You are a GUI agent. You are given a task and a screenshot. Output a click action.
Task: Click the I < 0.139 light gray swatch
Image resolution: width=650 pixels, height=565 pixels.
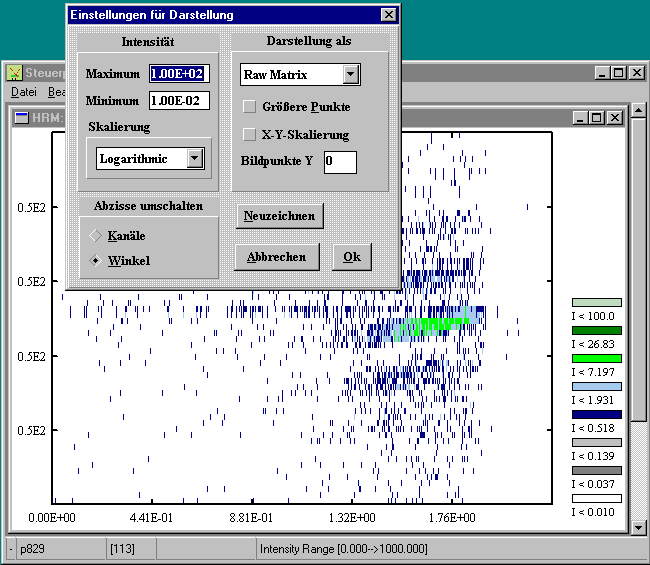[x=597, y=442]
